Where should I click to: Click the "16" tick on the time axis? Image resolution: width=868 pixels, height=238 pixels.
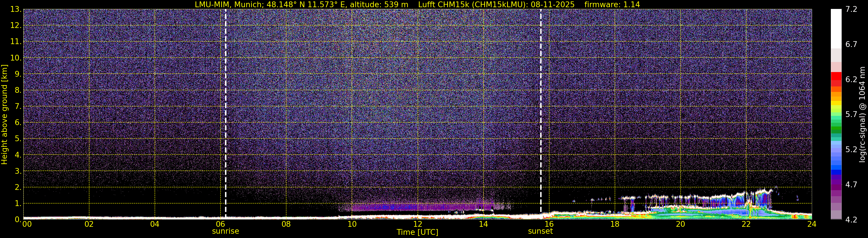[x=549, y=224]
